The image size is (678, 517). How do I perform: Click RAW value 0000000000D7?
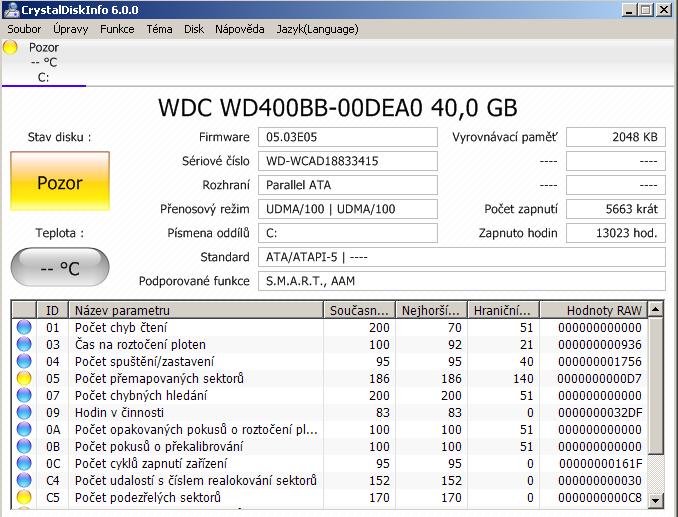(600, 378)
